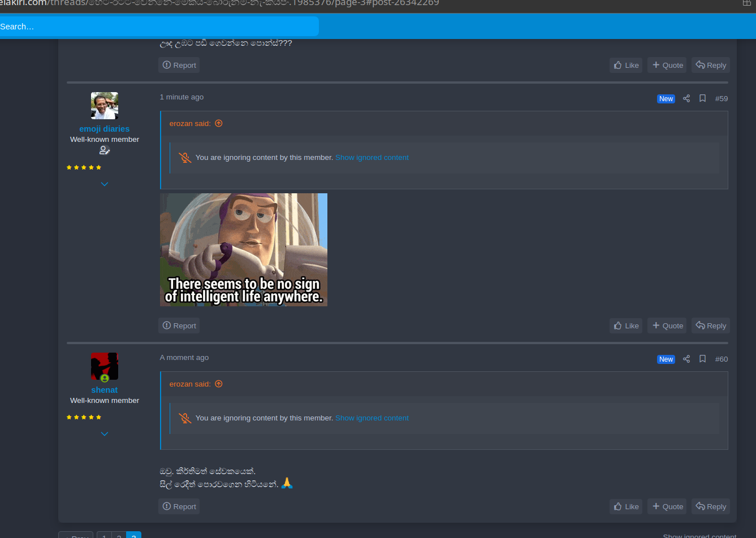Expand emoji diaries' user details chevron
Image resolution: width=756 pixels, height=538 pixels.
(105, 184)
